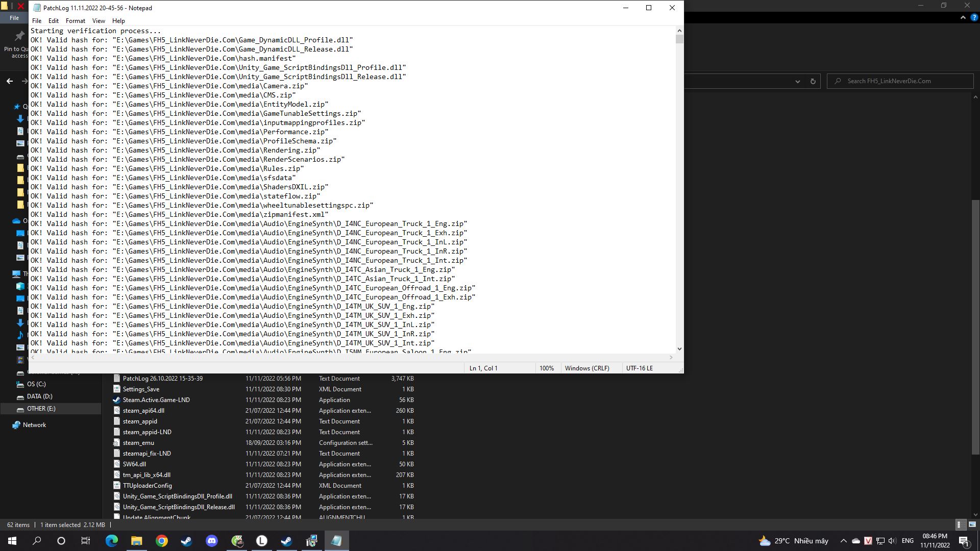This screenshot has height=551, width=980.
Task: Click the refresh icon beside address bar
Action: click(813, 81)
